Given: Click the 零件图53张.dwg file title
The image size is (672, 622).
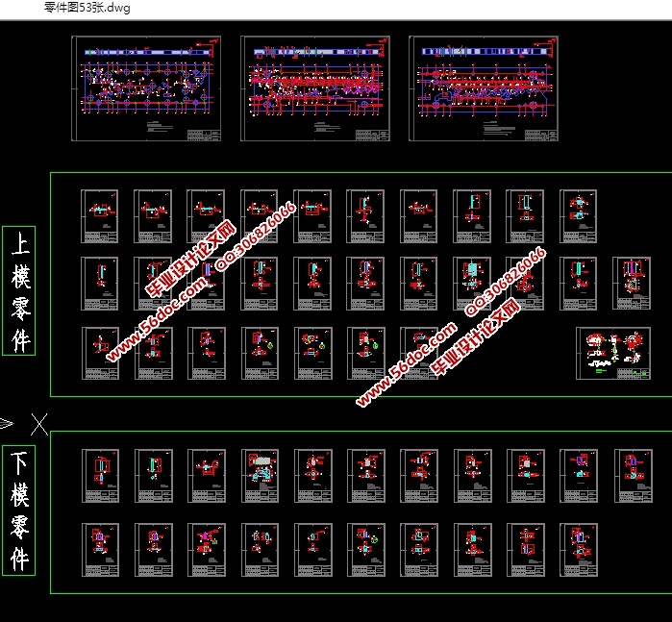Looking at the screenshot, I should [x=87, y=9].
